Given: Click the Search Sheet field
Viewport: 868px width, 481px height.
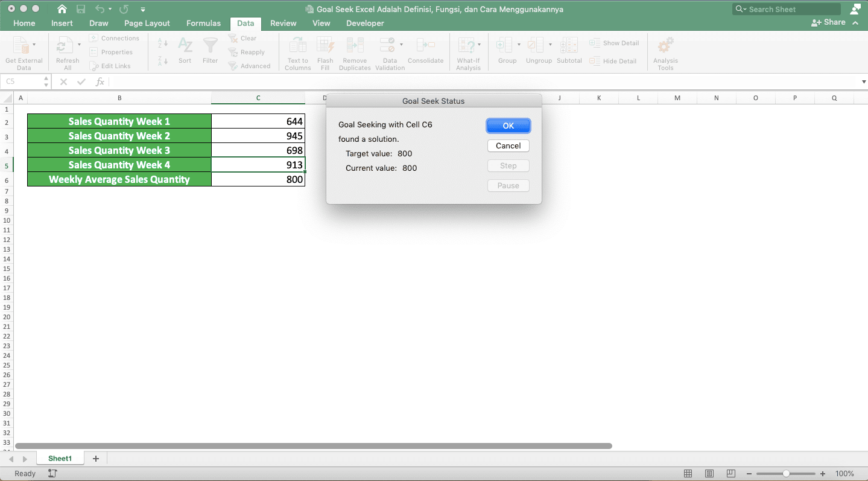Looking at the screenshot, I should [x=787, y=9].
